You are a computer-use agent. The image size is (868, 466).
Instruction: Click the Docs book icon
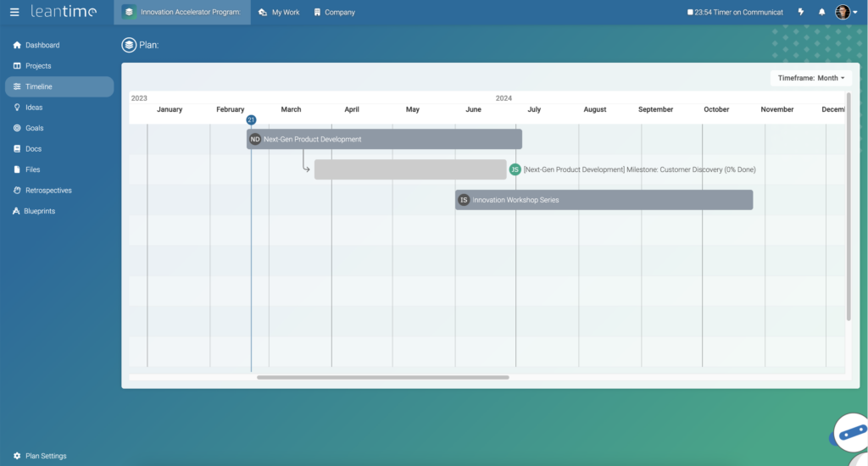point(17,149)
